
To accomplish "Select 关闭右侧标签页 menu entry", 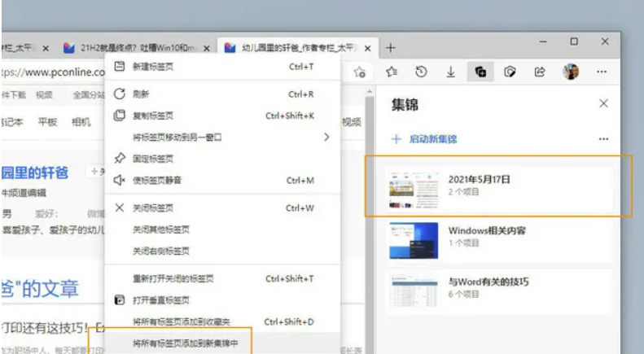I will (222, 251).
